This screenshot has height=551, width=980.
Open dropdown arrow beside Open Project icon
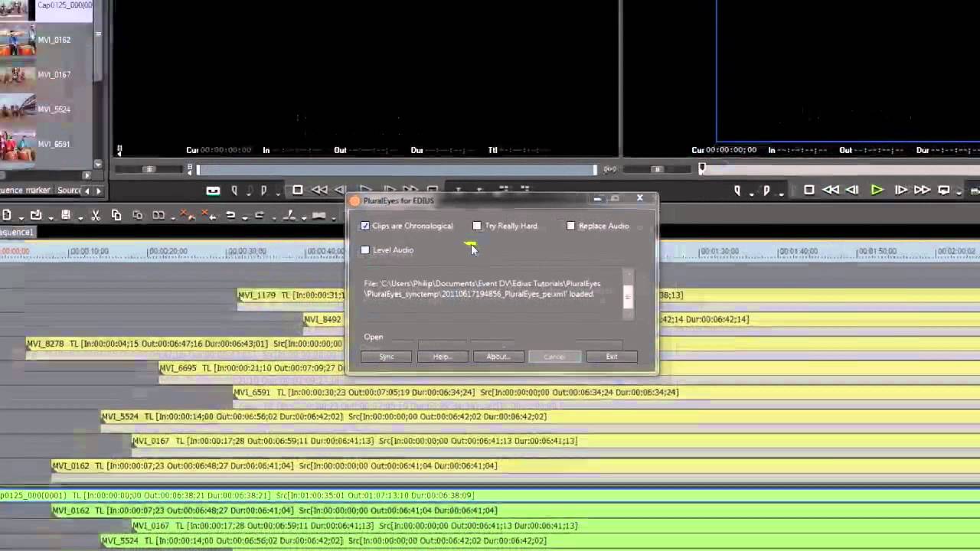click(x=51, y=219)
